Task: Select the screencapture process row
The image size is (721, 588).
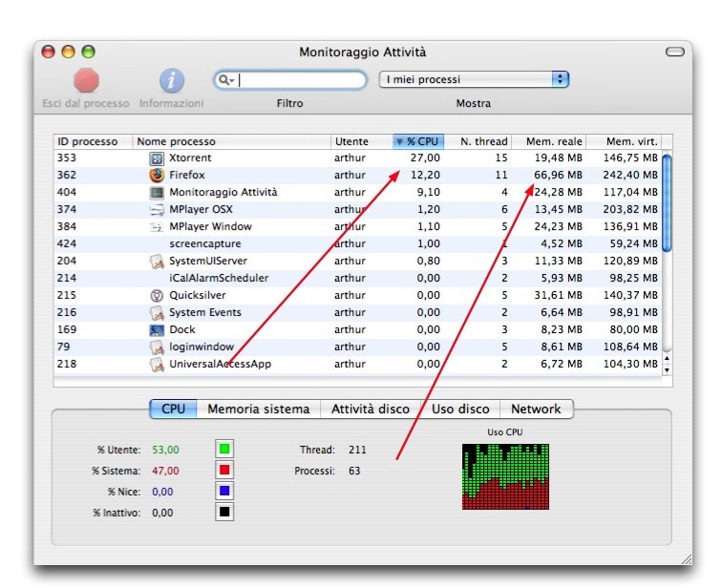Action: pyautogui.click(x=358, y=244)
